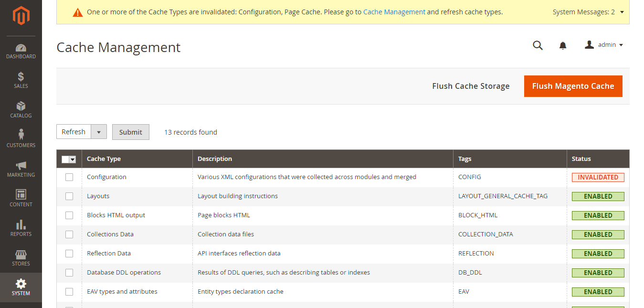Open the Dashboard gauge icon

click(21, 48)
